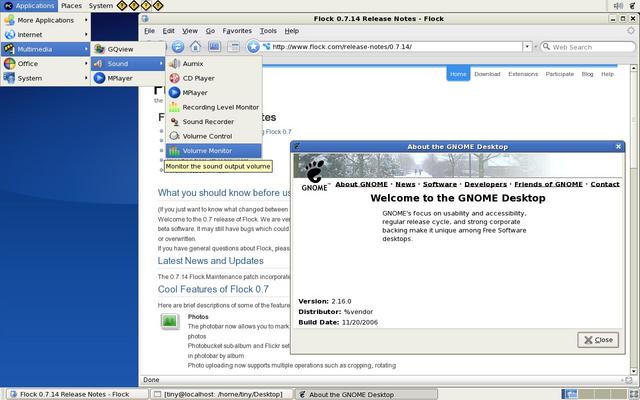
Task: Open the Help menu in Flock's menu bar
Action: [x=292, y=31]
